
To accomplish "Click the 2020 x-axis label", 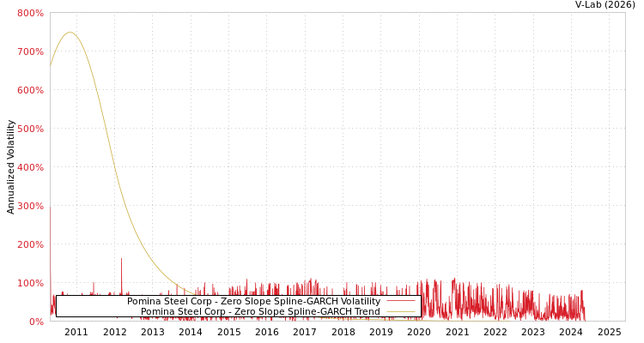I will 419,332.
